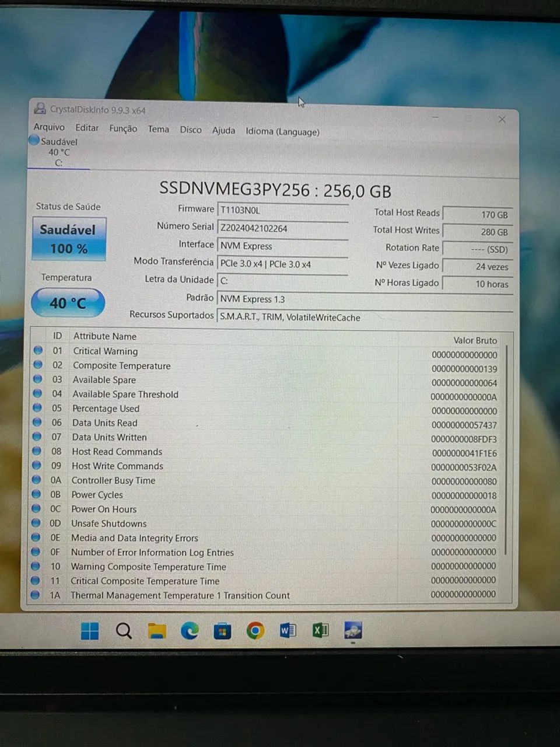Click the status dot for Power On Hours

coord(36,508)
